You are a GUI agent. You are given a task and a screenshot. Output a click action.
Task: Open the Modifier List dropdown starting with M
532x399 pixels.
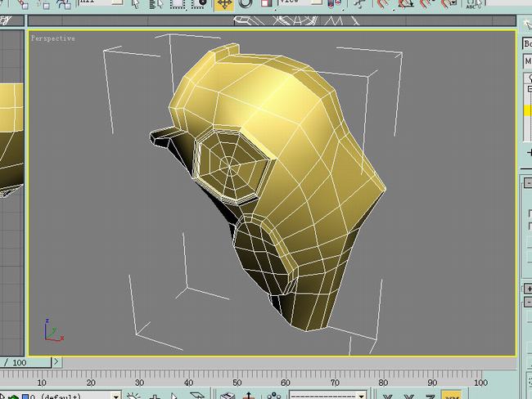click(x=528, y=61)
